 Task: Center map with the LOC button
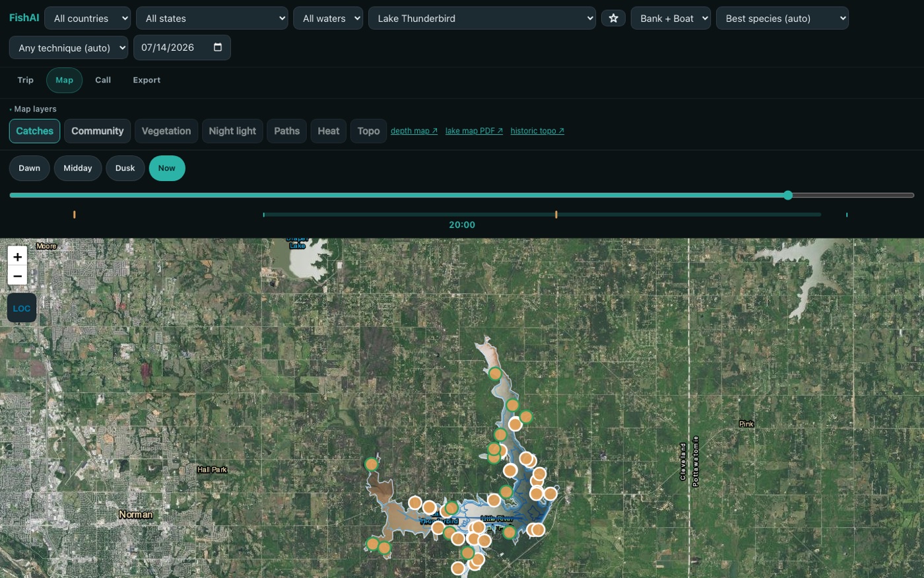(x=22, y=308)
